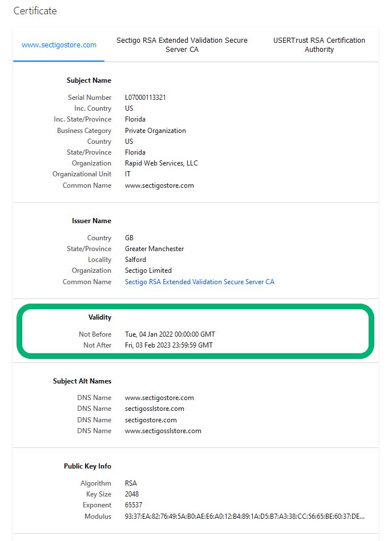Image resolution: width=392 pixels, height=541 pixels.
Task: Select the issuer Locality value Salford
Action: (x=136, y=260)
